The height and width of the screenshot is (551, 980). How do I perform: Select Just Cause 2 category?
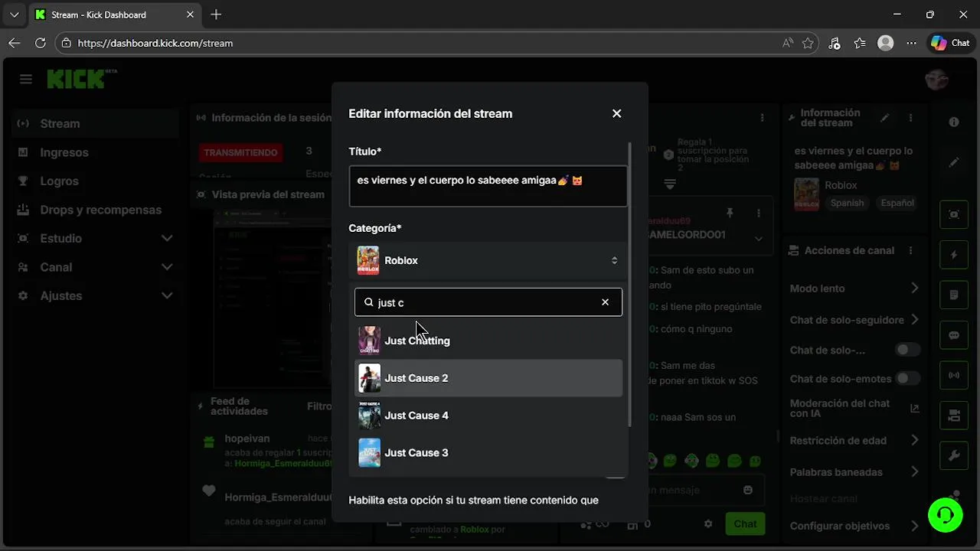point(488,378)
